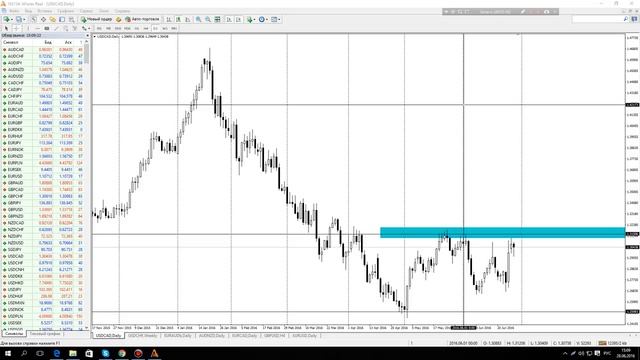Select the AUDCAD row in Market Watch
The height and width of the screenshot is (360, 640).
43,49
